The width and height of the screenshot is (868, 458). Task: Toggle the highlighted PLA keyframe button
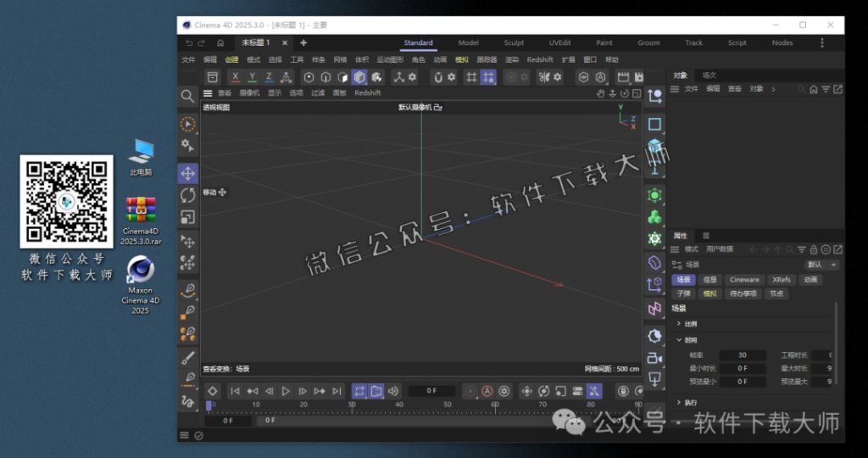[x=594, y=391]
